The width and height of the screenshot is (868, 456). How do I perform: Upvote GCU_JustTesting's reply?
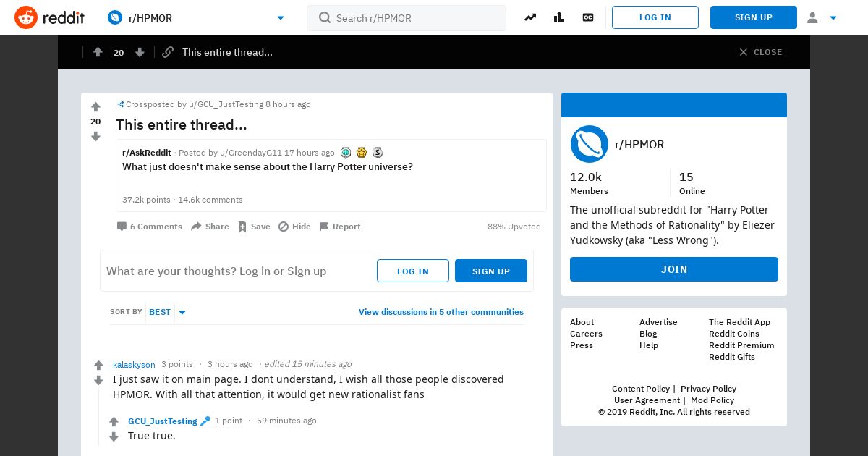tap(114, 422)
